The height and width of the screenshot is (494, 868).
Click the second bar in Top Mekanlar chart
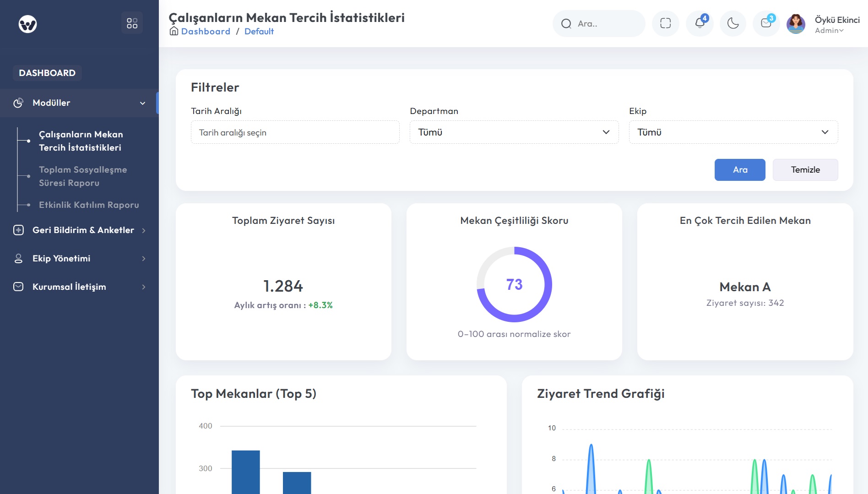[297, 483]
